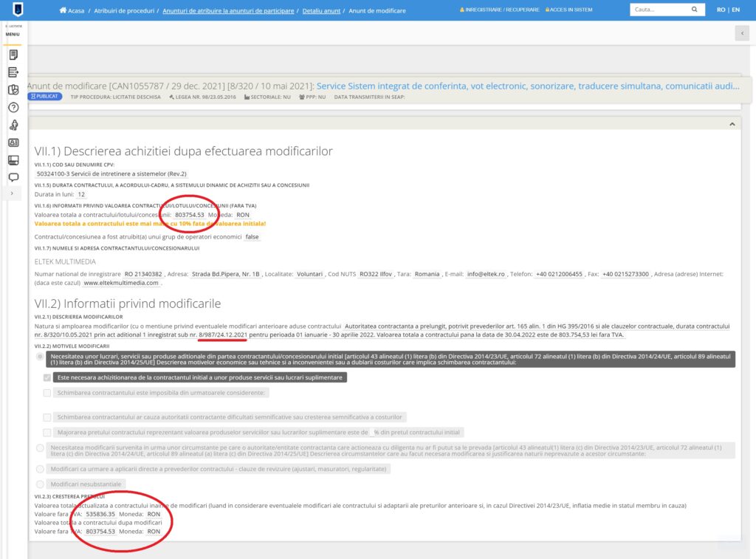Click locality value Voluntari
The height and width of the screenshot is (559, 756).
click(309, 274)
